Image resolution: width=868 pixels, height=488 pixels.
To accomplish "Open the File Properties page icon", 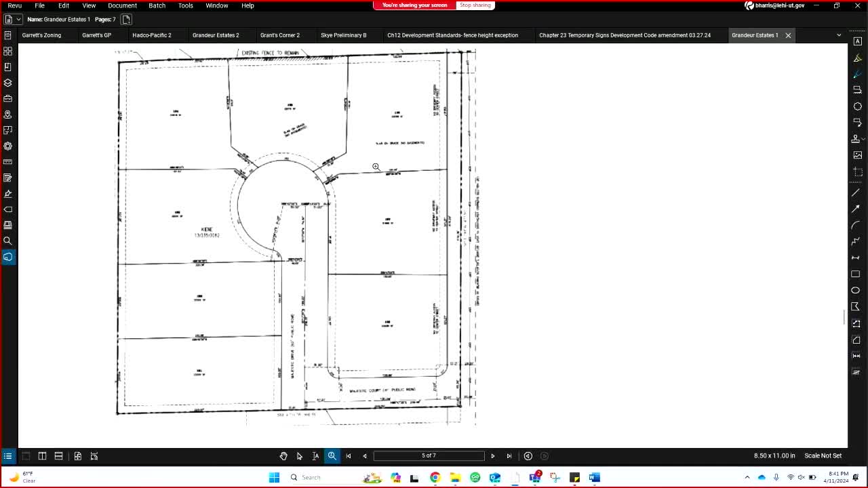I will point(126,20).
